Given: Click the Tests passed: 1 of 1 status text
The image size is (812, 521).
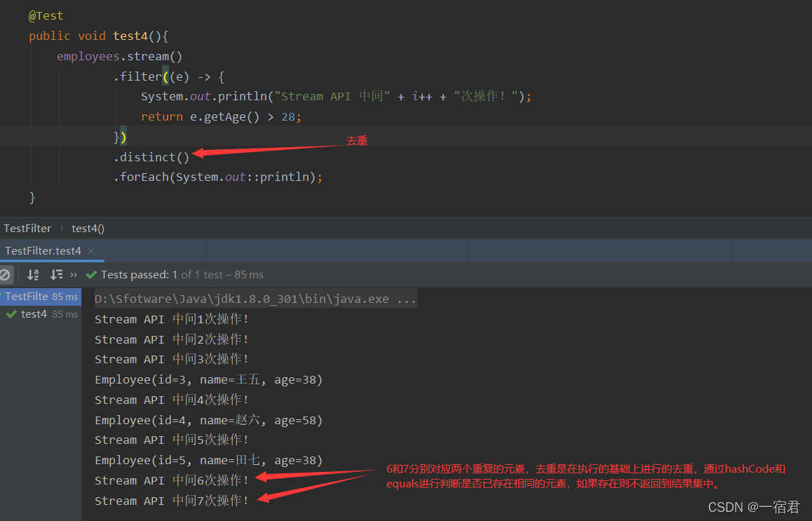Looking at the screenshot, I should (x=182, y=275).
